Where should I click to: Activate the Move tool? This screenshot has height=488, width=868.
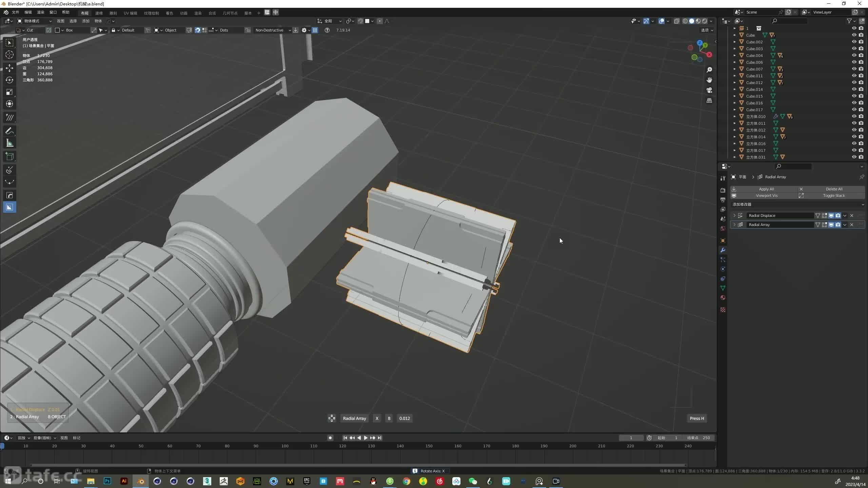tap(9, 68)
